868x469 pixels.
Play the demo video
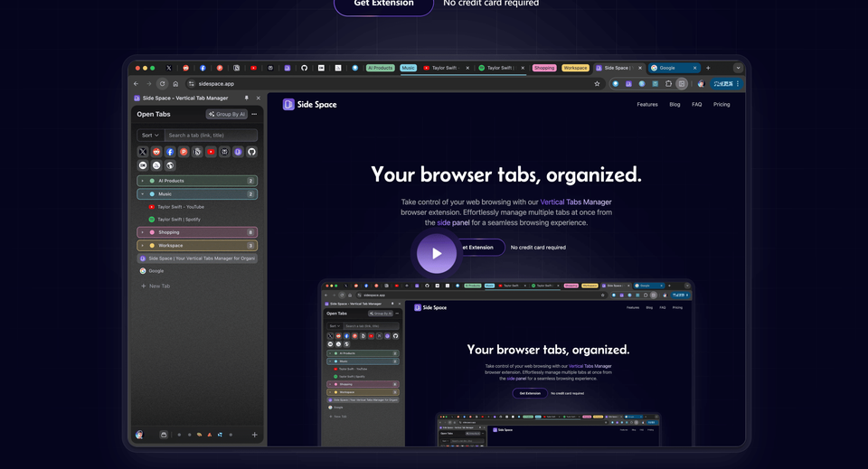coord(437,253)
